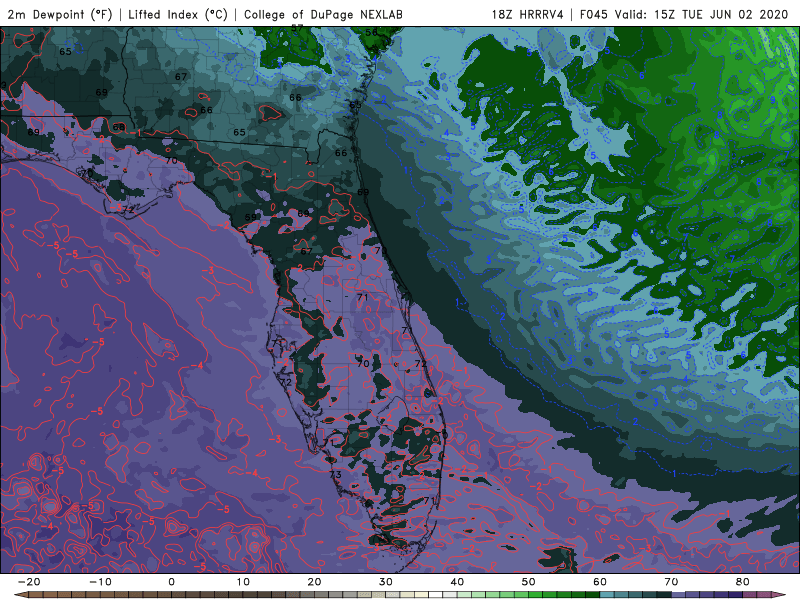Click the blue '9' lifted index contour label
The width and height of the screenshot is (800, 600).
click(x=773, y=100)
